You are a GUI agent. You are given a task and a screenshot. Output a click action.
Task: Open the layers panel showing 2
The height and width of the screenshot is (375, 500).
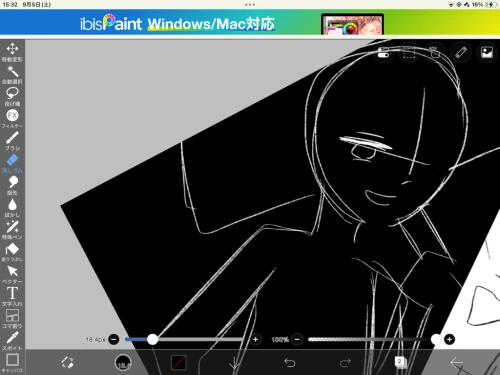(x=400, y=362)
